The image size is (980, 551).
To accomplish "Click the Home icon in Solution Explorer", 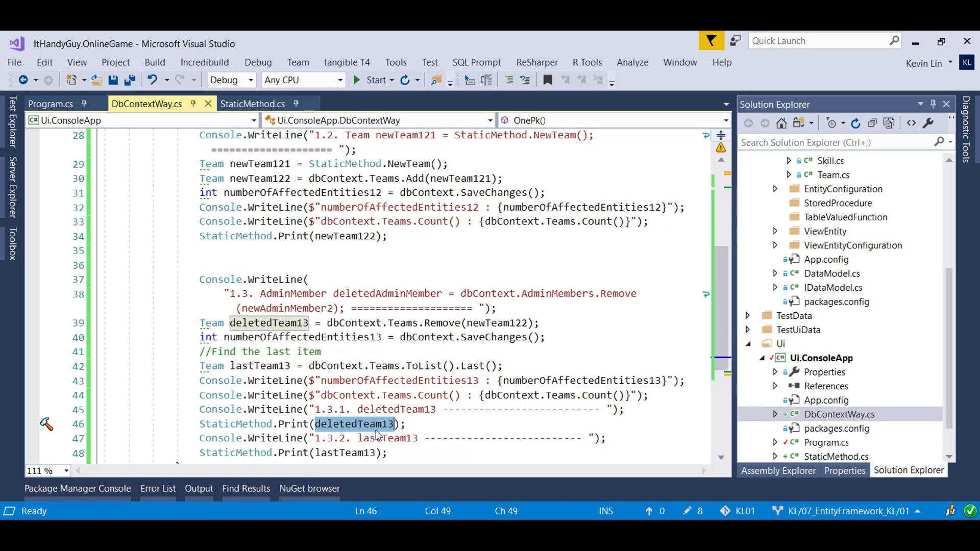I will click(781, 123).
